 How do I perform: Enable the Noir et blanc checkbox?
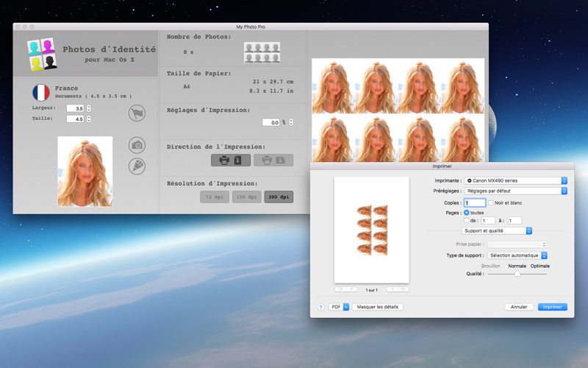pos(491,202)
